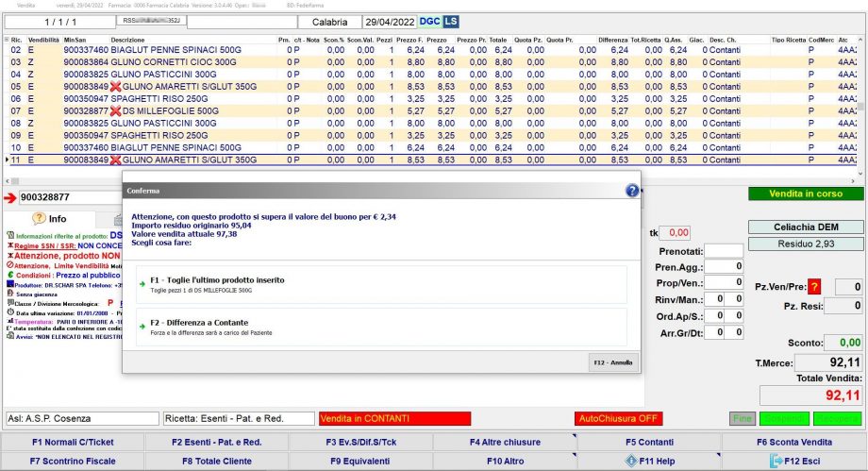Open the Info tab
868x471 pixels.
49,219
